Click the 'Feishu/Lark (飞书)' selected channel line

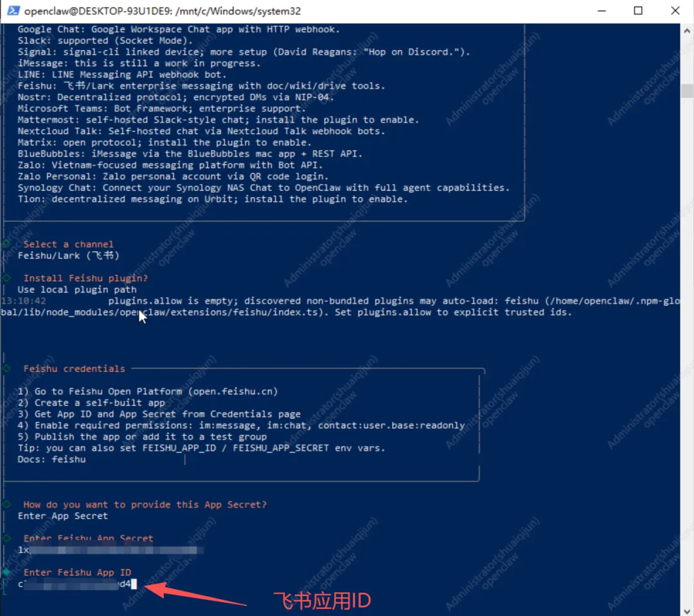(x=68, y=256)
